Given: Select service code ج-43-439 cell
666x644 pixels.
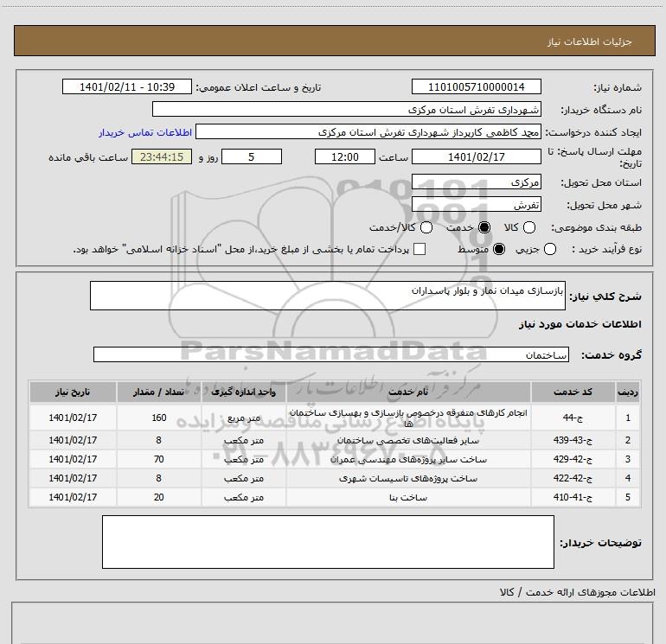Looking at the screenshot, I should coord(573,440).
